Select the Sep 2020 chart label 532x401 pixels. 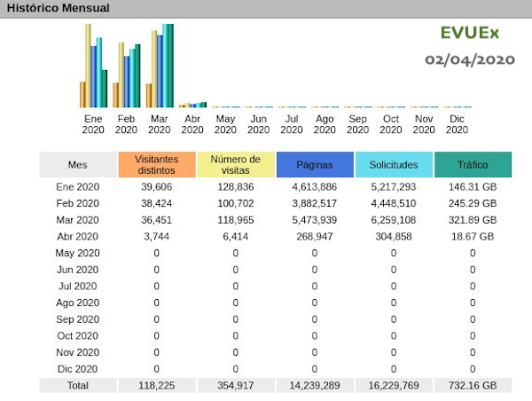(357, 124)
